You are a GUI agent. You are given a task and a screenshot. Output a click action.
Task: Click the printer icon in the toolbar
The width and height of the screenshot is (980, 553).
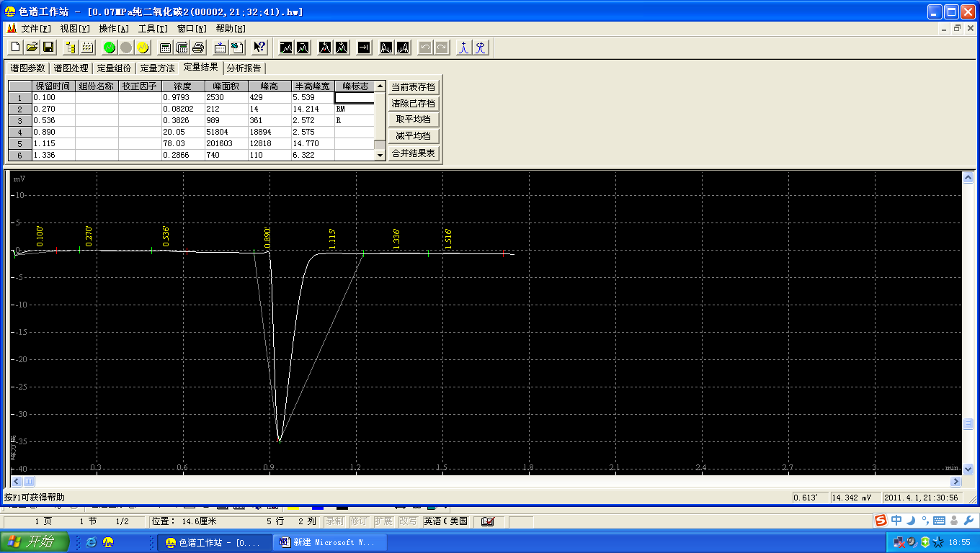click(x=199, y=48)
